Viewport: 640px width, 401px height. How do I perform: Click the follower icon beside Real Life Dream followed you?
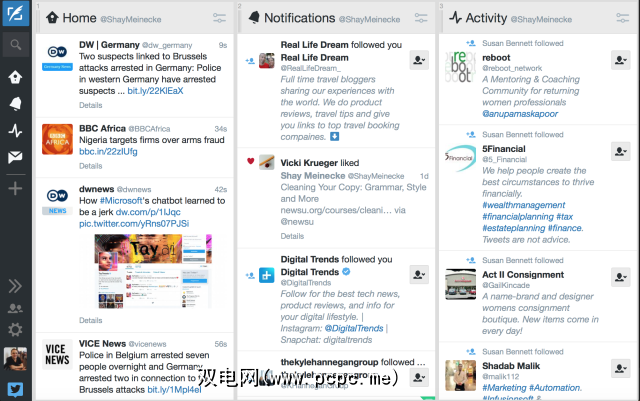(x=250, y=60)
